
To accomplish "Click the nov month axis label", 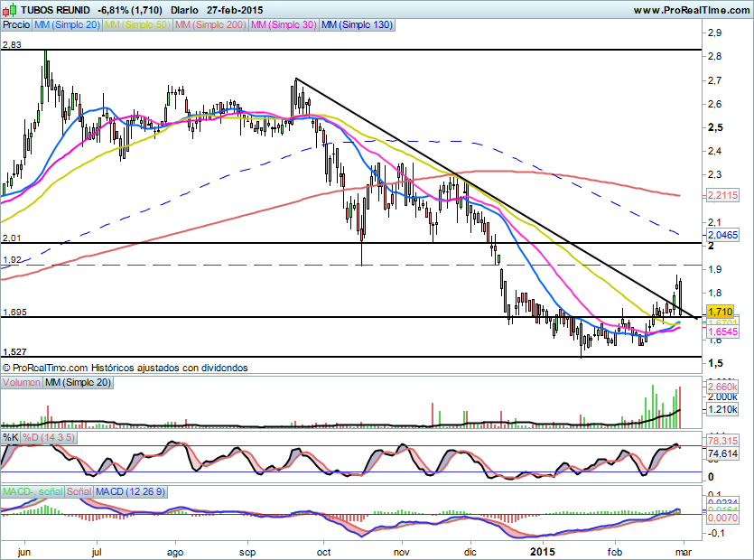I will click(402, 552).
